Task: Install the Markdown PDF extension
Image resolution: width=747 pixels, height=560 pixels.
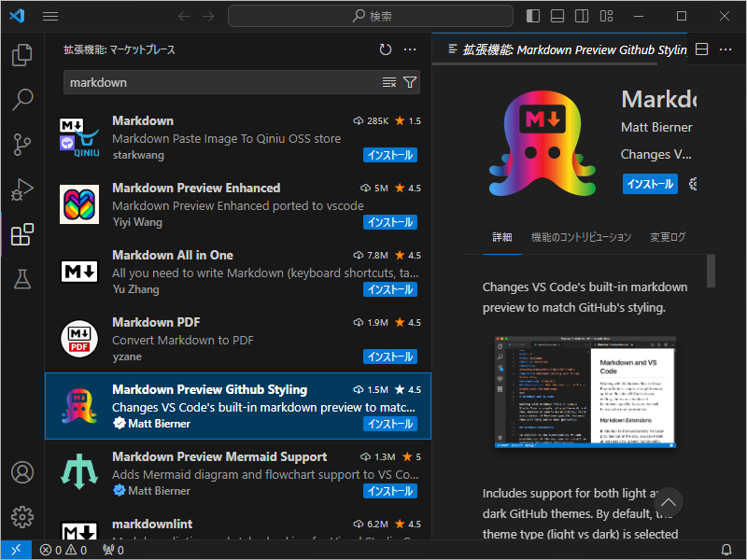Action: (x=390, y=357)
